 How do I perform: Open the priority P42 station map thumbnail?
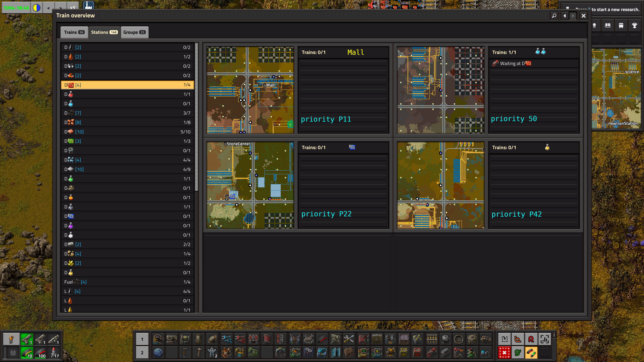pos(441,185)
